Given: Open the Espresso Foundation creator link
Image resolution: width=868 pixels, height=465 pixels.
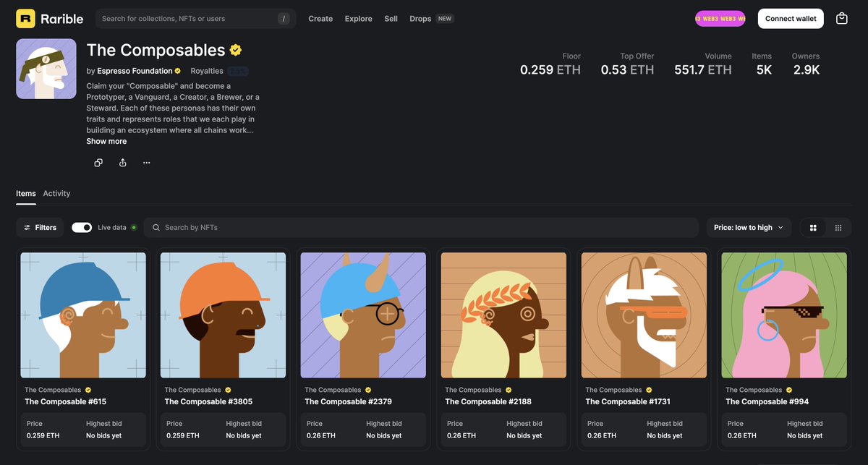Looking at the screenshot, I should click(135, 71).
